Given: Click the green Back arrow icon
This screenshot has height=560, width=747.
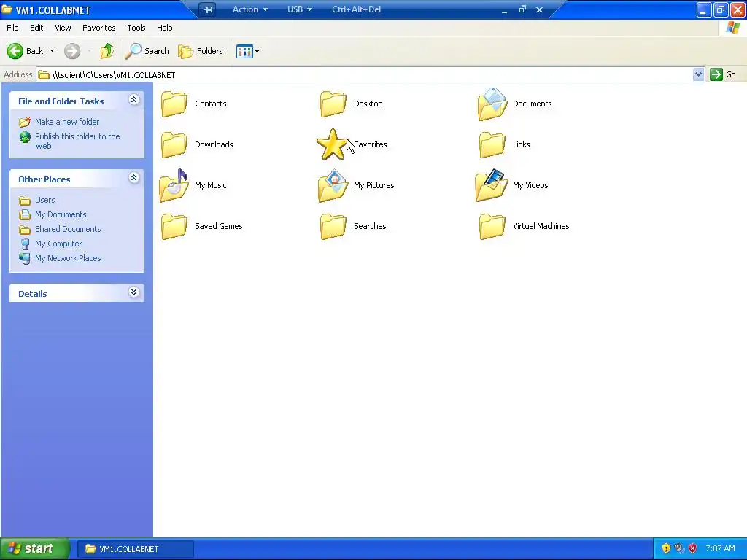Looking at the screenshot, I should click(x=15, y=51).
